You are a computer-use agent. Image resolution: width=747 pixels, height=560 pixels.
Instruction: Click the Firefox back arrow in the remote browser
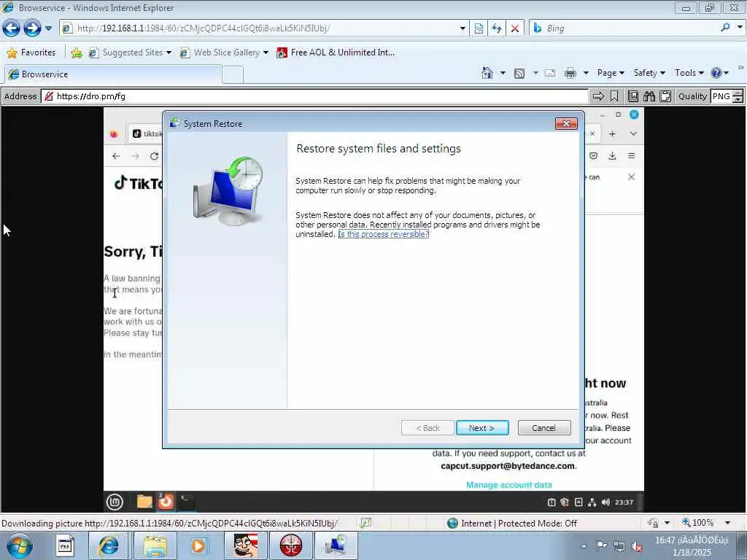tap(116, 156)
